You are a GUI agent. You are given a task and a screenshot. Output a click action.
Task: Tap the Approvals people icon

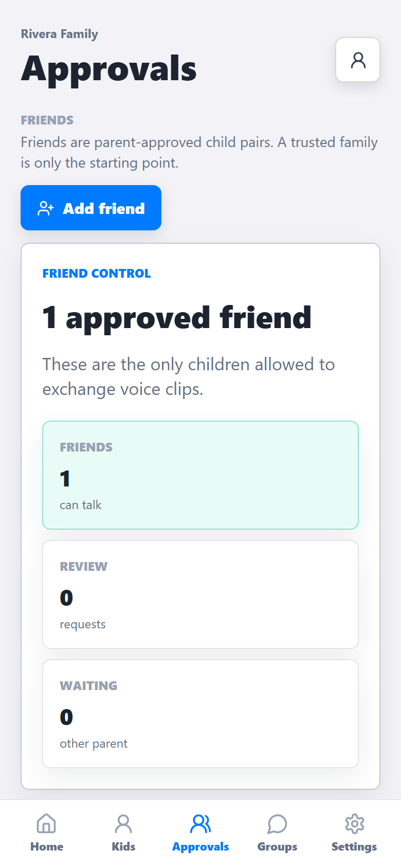pyautogui.click(x=200, y=824)
